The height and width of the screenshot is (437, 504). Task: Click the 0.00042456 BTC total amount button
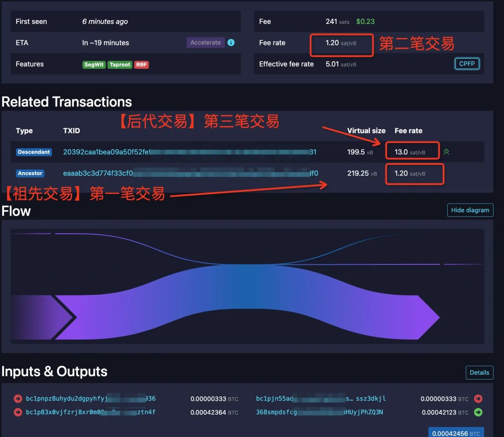[456, 433]
